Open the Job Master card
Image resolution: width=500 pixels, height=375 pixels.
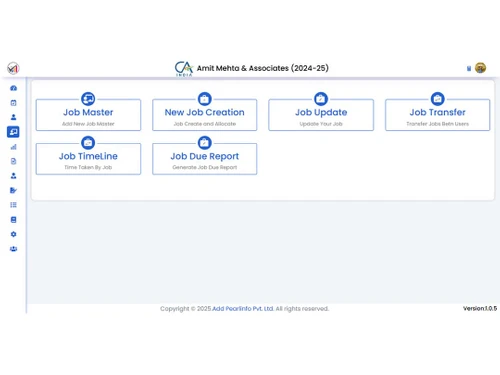tap(88, 115)
